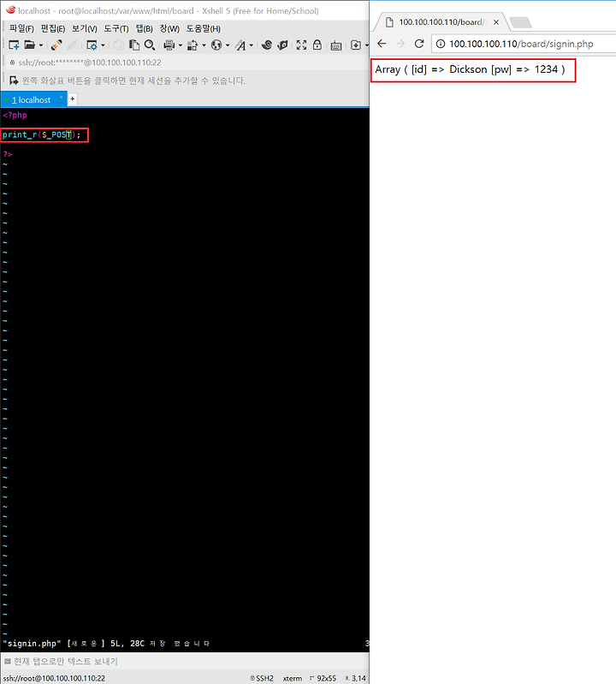Click the globe encoding icon
The image size is (616, 684).
point(216,45)
